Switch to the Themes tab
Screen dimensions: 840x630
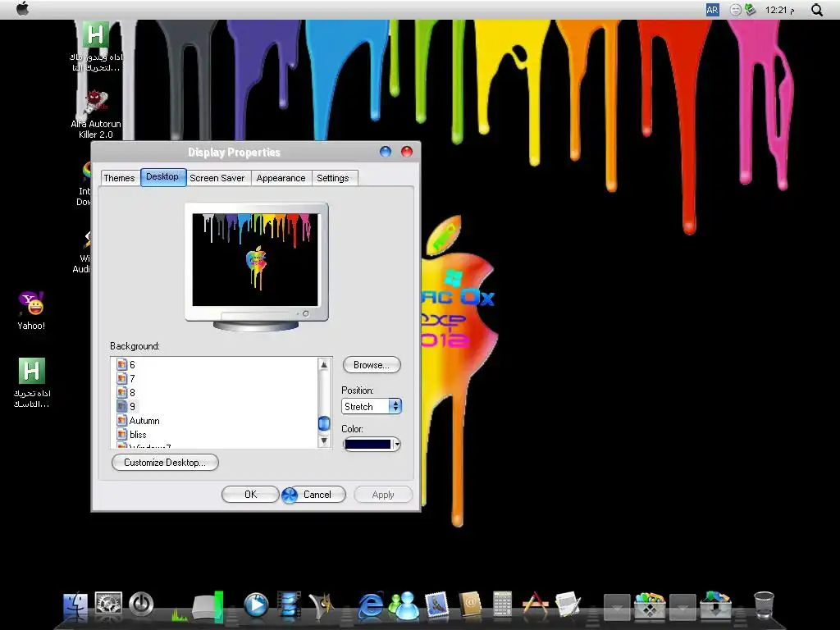(x=119, y=178)
